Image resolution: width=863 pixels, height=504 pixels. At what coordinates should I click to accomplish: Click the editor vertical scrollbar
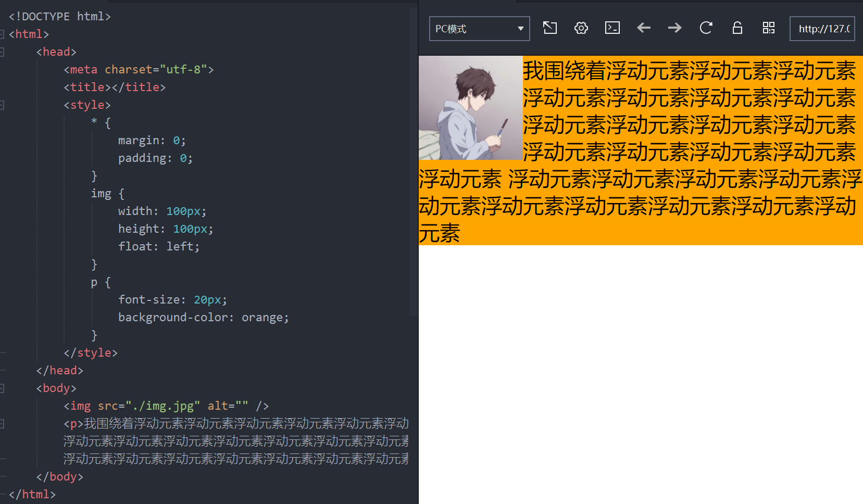click(x=413, y=161)
